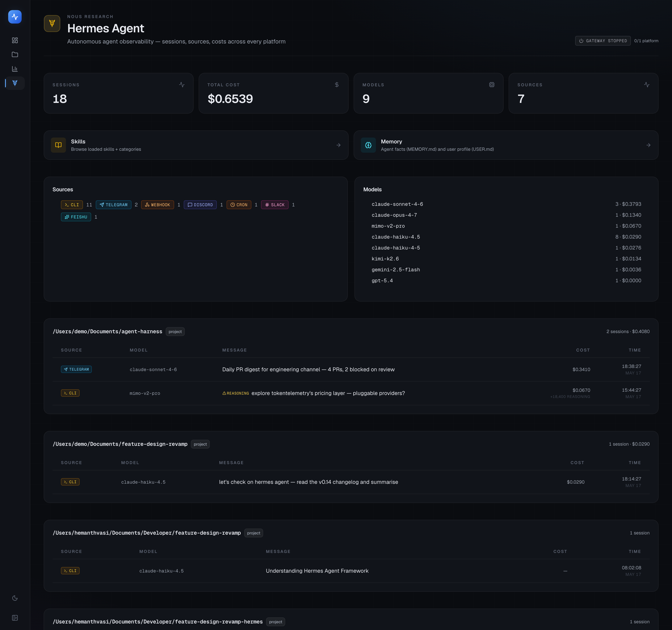This screenshot has width=672, height=630.
Task: Click the Hermes Agent yellow logo badge
Action: (52, 23)
